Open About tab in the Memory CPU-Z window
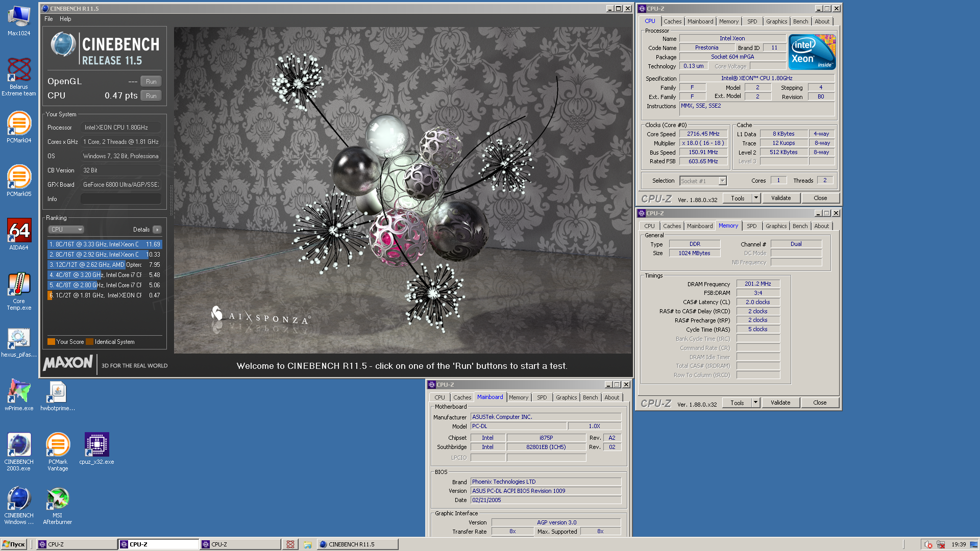This screenshot has height=551, width=980. tap(821, 226)
